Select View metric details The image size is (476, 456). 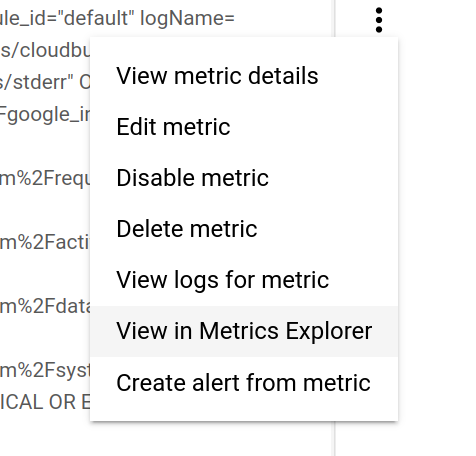pyautogui.click(x=244, y=76)
